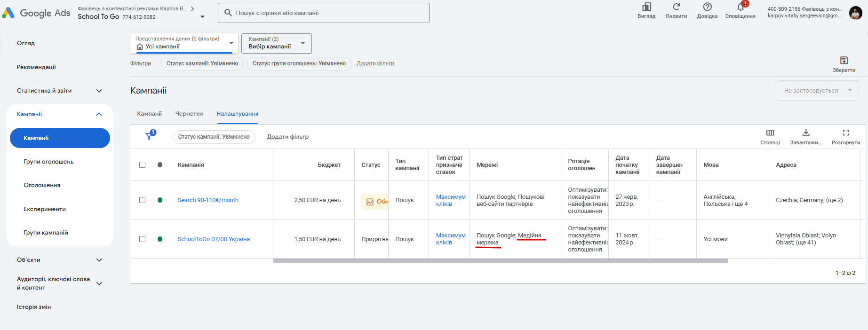
Task: Click the Мережі column header
Action: (x=487, y=165)
